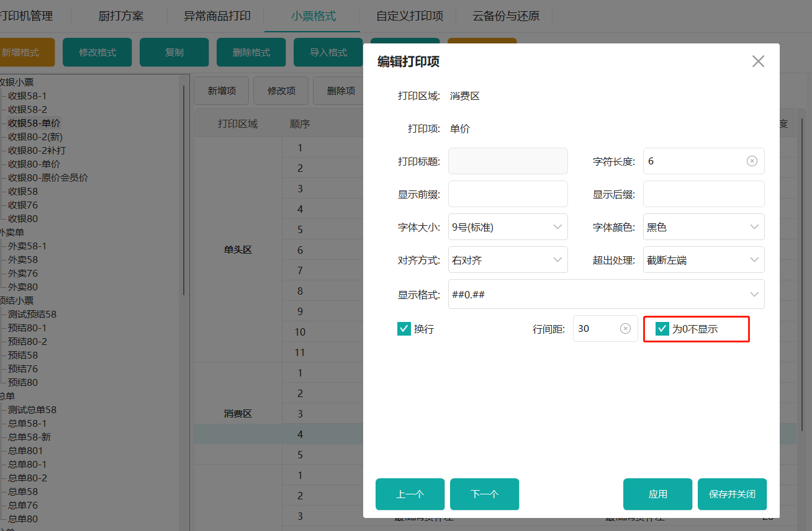Click the 下一个 button
This screenshot has width=812, height=531.
[484, 494]
